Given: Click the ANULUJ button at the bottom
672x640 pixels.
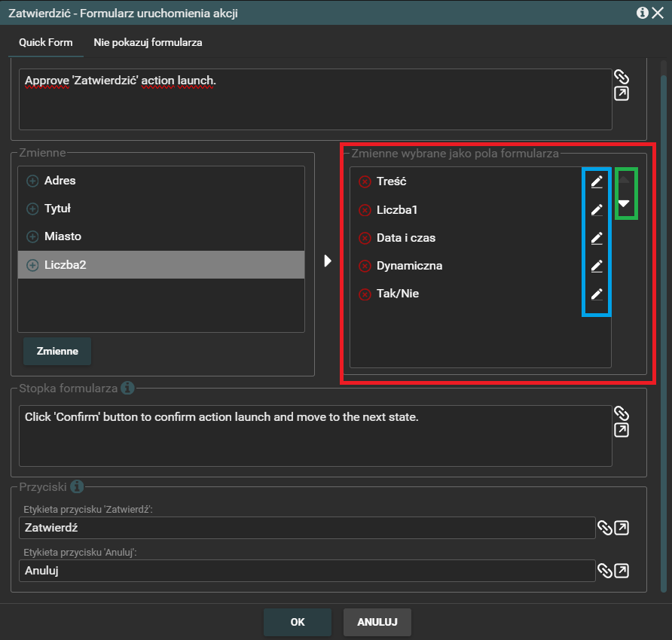Looking at the screenshot, I should (x=377, y=623).
